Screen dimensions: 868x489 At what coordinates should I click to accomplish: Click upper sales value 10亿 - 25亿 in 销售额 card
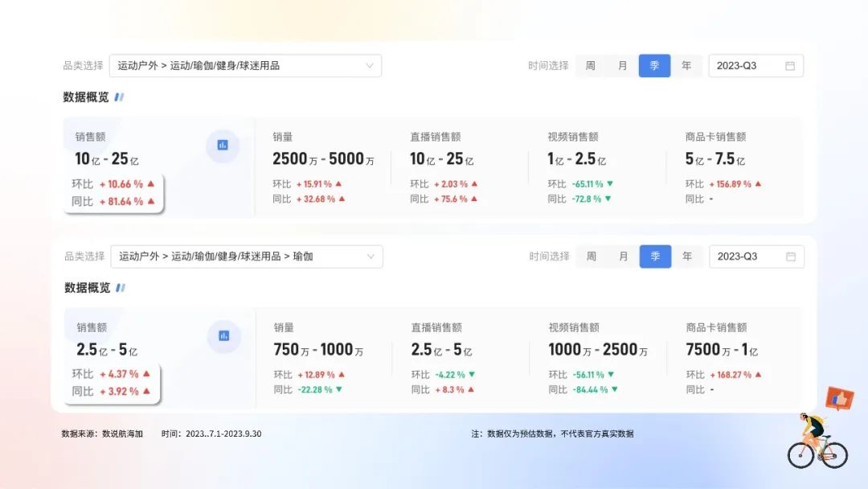(106, 159)
